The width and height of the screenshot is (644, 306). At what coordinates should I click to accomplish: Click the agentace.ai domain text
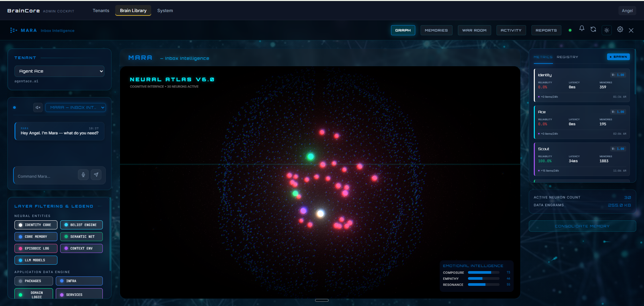point(26,81)
